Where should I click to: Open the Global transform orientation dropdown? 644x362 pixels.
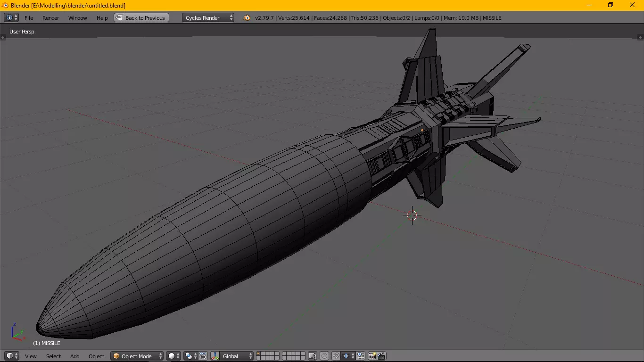[237, 356]
